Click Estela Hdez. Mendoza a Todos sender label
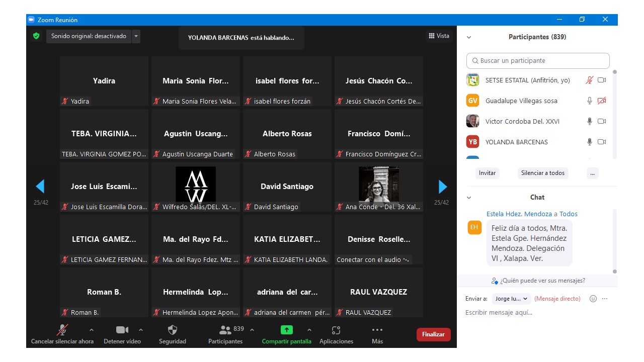644x362 pixels. [532, 214]
